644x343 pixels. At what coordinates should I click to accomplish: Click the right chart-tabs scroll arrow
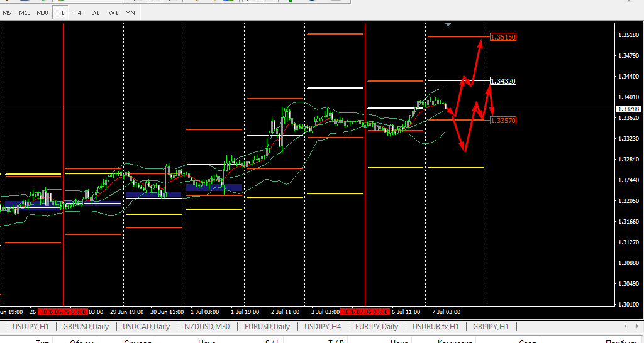pyautogui.click(x=638, y=326)
